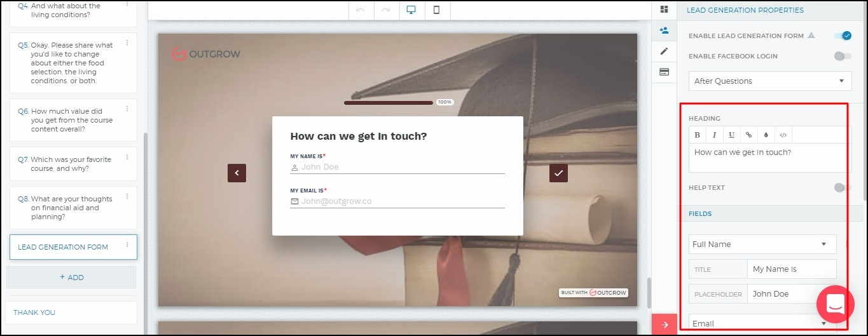
Task: Disable the Enable Lead Generation Form toggle
Action: tap(843, 36)
